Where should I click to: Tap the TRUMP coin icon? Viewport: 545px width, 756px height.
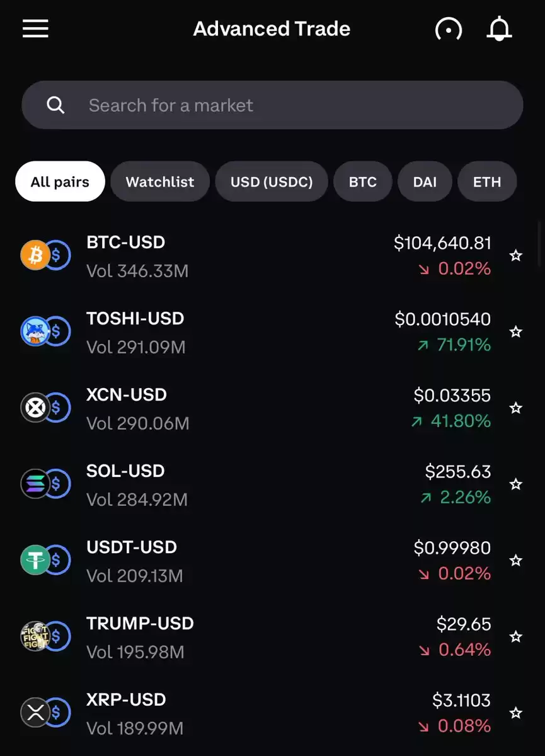(x=35, y=637)
